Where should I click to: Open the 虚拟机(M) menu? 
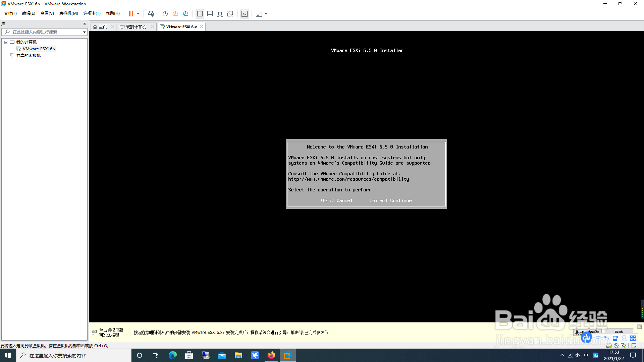(x=69, y=13)
